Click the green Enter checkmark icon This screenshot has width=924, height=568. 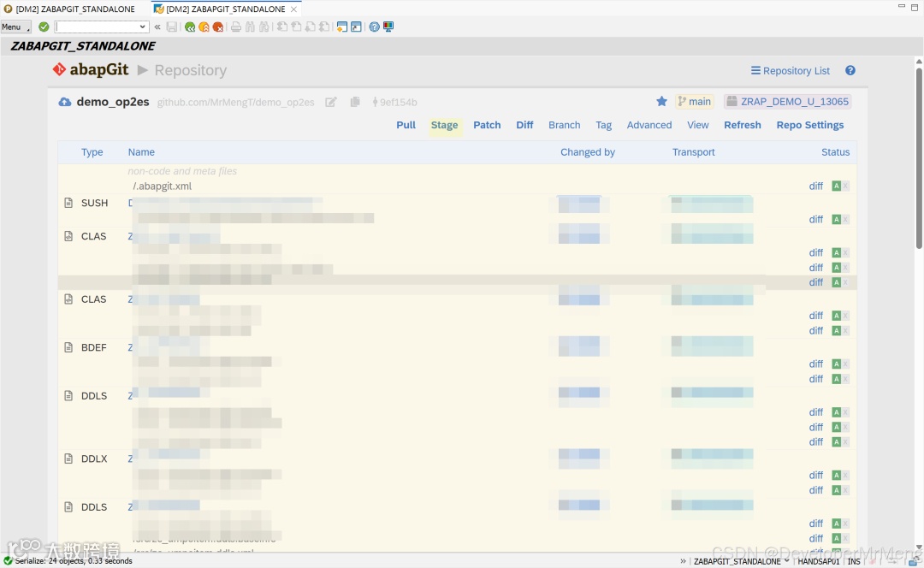(44, 27)
